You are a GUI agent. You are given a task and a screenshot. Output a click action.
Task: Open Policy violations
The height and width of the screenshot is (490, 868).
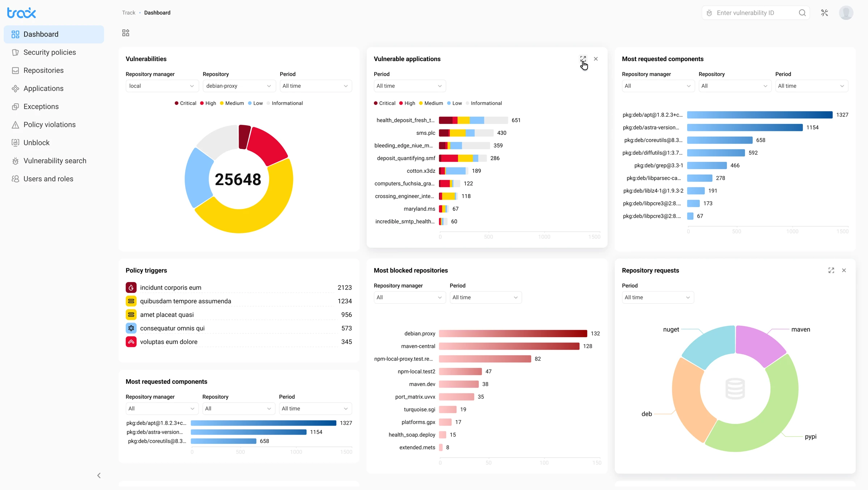[54, 125]
